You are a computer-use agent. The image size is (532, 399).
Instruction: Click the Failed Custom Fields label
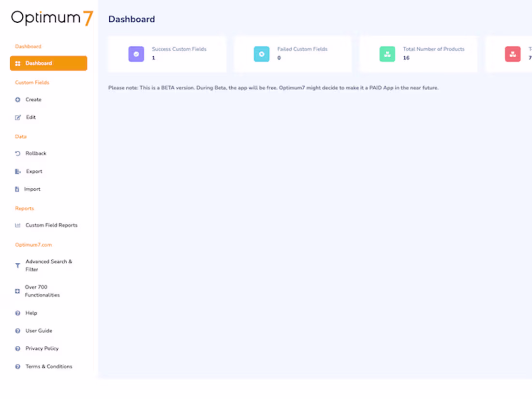[x=302, y=49]
